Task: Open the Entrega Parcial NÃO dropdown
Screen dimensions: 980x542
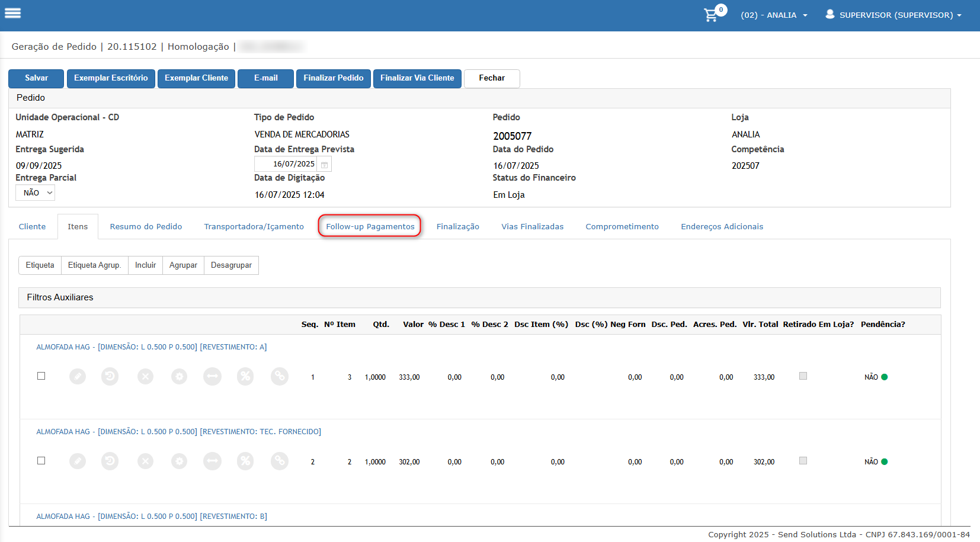Action: tap(35, 193)
